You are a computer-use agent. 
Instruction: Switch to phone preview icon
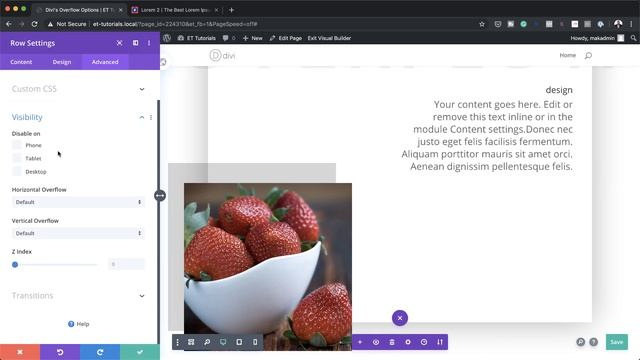255,342
